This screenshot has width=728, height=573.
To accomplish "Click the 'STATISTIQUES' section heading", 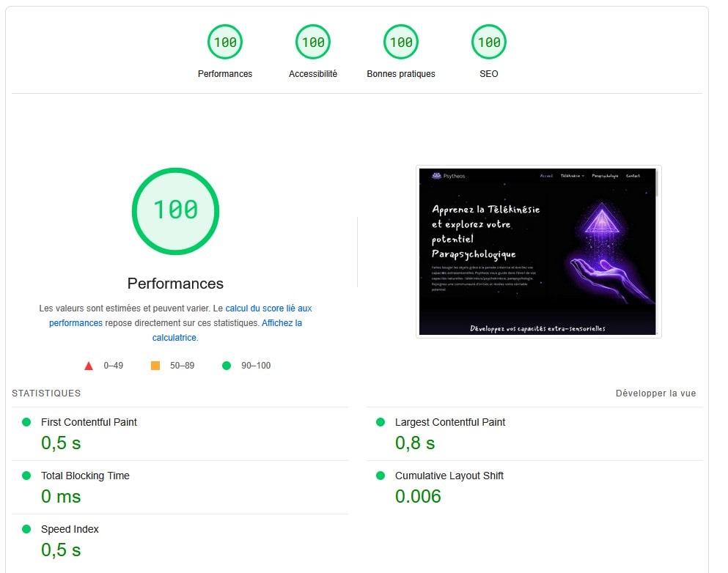I will (x=46, y=393).
